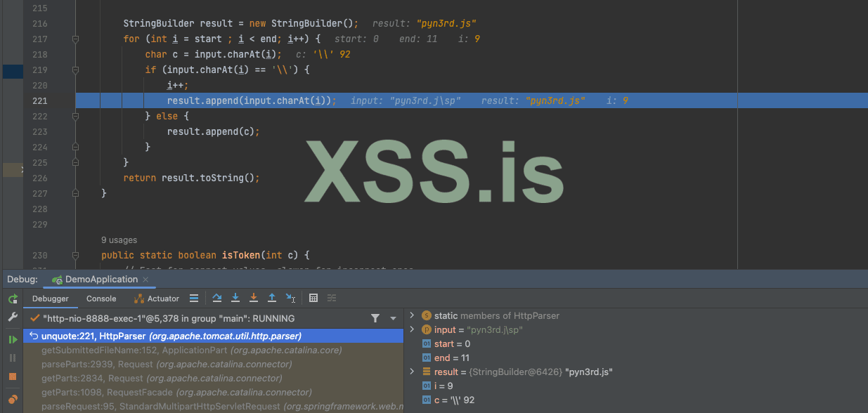Select parseRequest:95 StandardMultipartHttpServletRequest frame
The image size is (868, 413).
[214, 407]
